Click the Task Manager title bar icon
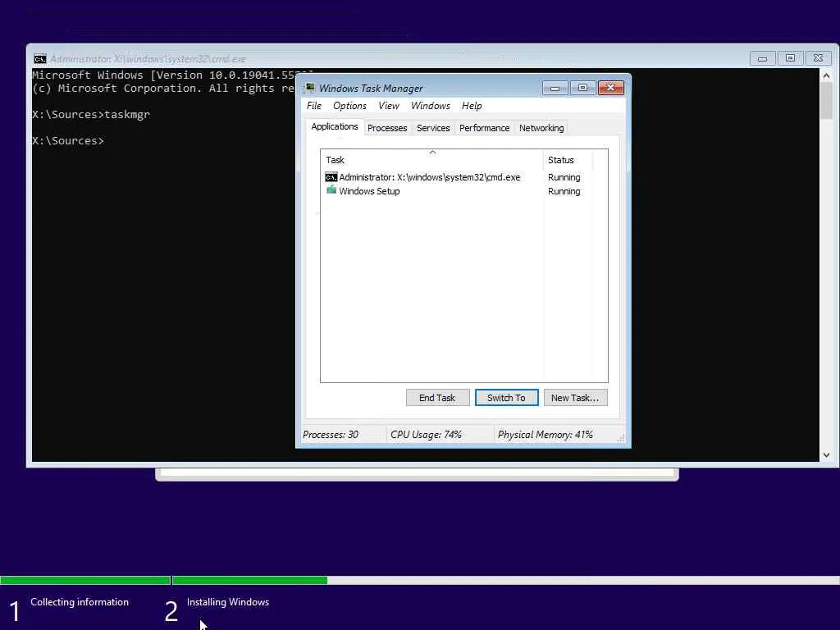The image size is (840, 630). click(x=309, y=88)
